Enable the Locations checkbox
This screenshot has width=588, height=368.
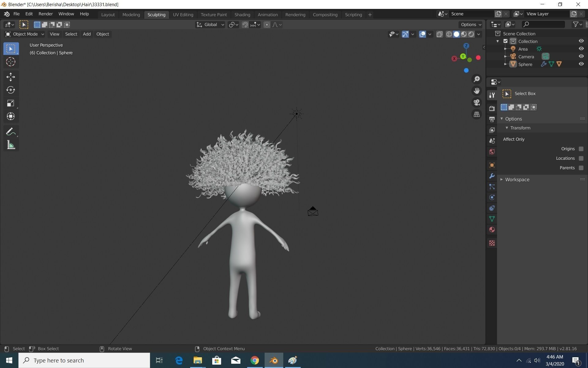click(x=581, y=158)
